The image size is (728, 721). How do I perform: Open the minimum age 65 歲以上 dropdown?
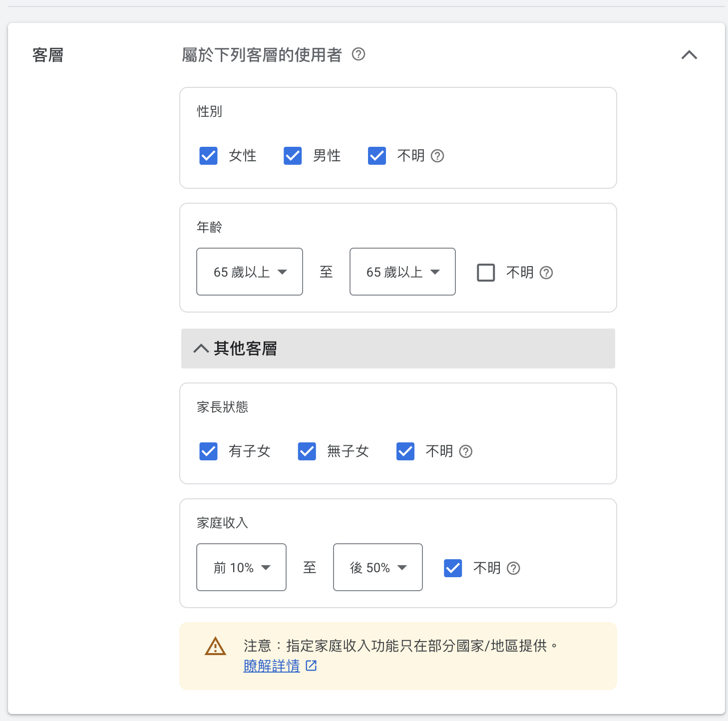pyautogui.click(x=250, y=272)
